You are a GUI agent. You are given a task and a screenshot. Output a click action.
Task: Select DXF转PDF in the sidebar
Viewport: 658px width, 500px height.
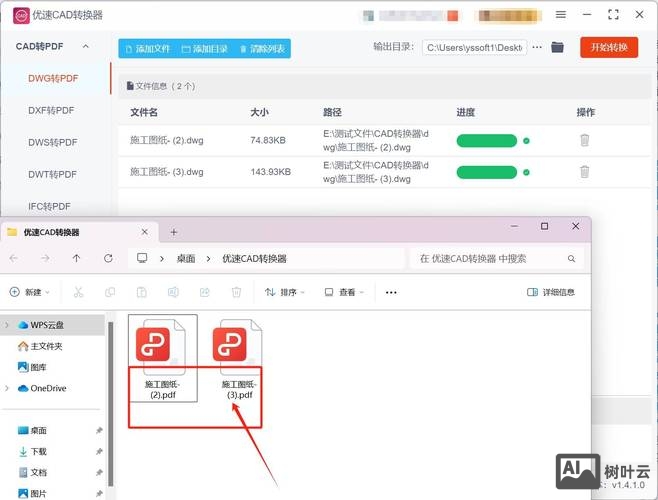click(x=51, y=110)
